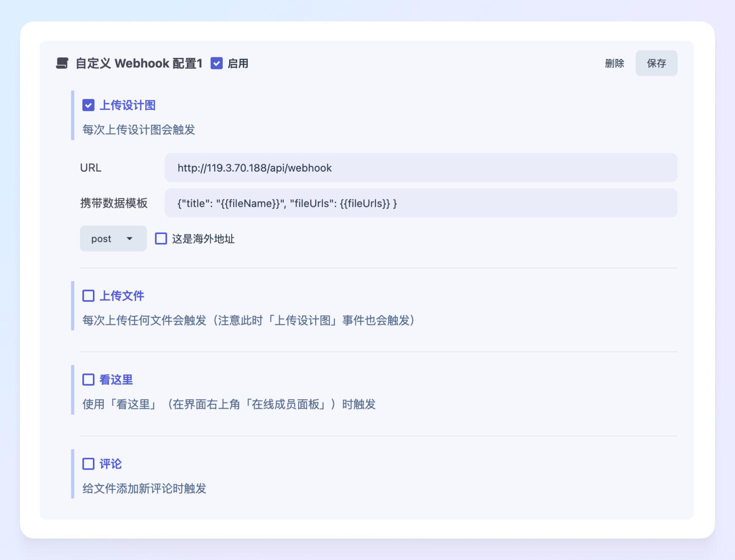735x560 pixels.
Task: Click the 给文件添加新评论时触发 description
Action: point(144,489)
